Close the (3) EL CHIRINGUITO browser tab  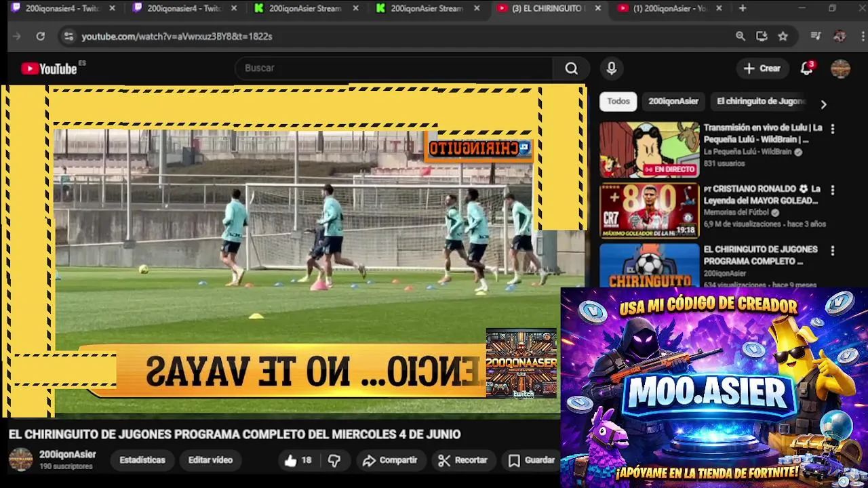pos(597,8)
